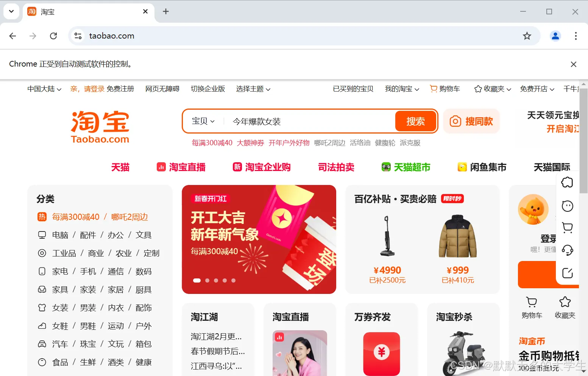Expand the 中国大陆 region dropdown
Viewport: 588px width, 376px height.
[x=44, y=89]
